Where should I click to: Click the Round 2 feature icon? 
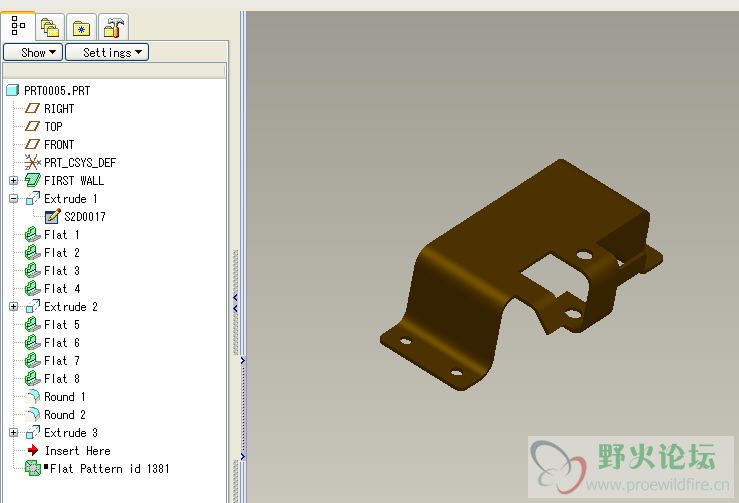[33, 414]
